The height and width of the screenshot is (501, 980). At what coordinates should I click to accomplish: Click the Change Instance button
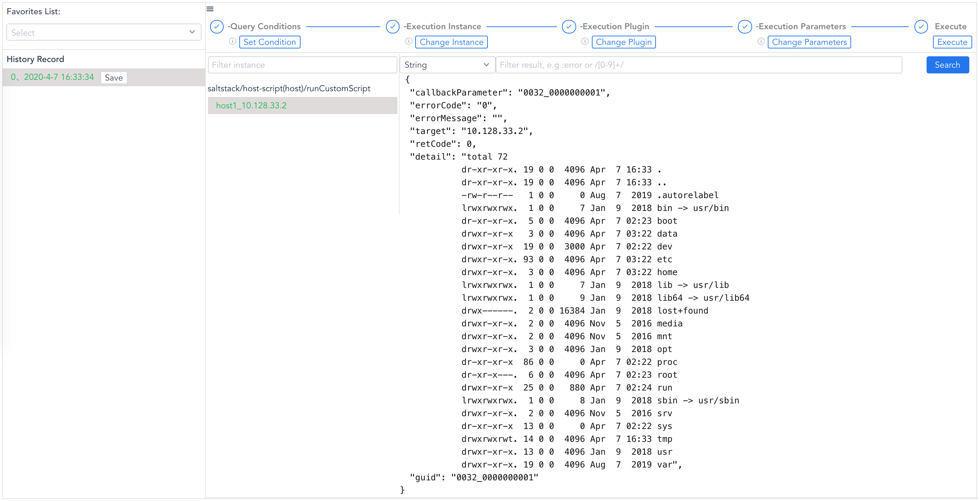(451, 42)
